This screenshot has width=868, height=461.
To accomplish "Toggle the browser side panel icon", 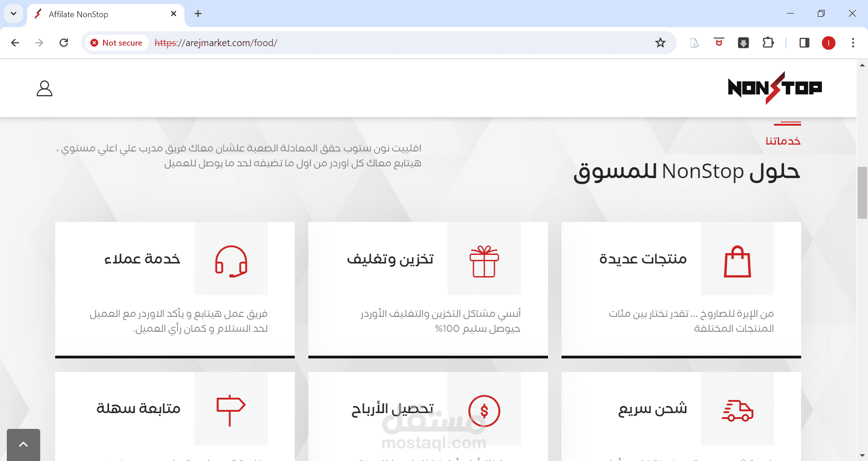I will click(804, 43).
